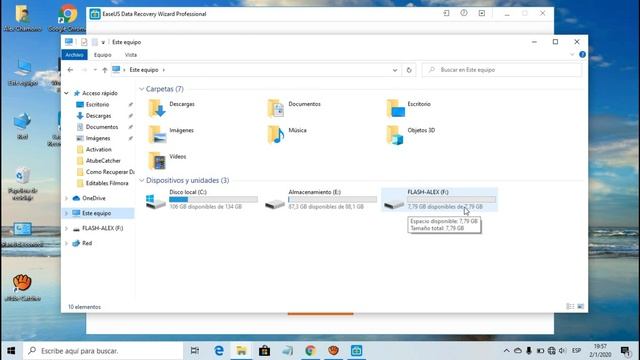Open the volume control tray icon
The image size is (640, 360).
click(x=562, y=351)
